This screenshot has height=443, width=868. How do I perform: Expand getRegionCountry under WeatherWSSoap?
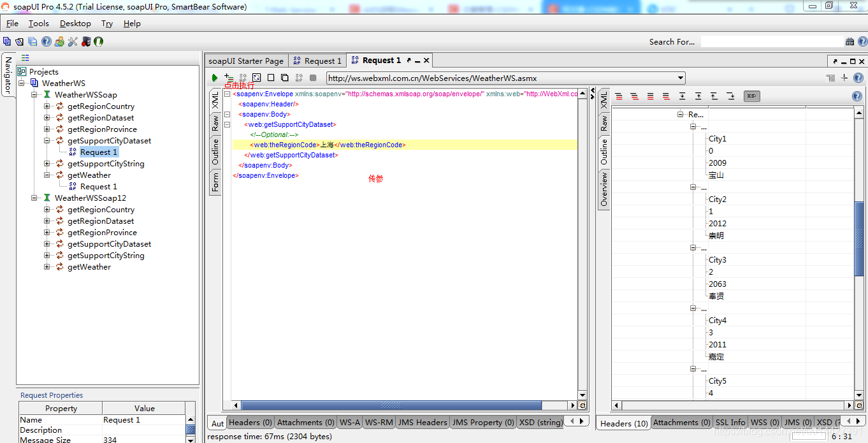coord(47,106)
